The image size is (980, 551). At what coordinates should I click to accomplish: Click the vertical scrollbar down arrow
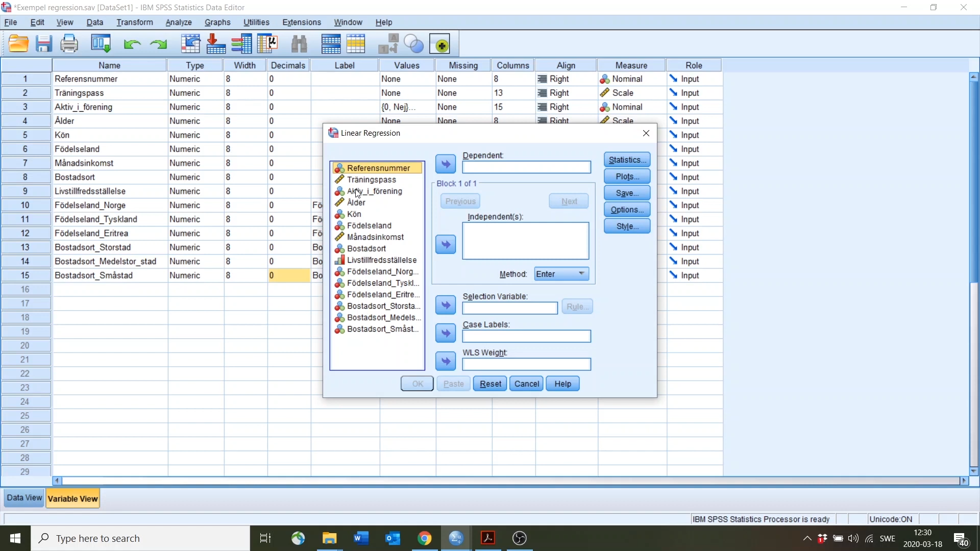974,471
